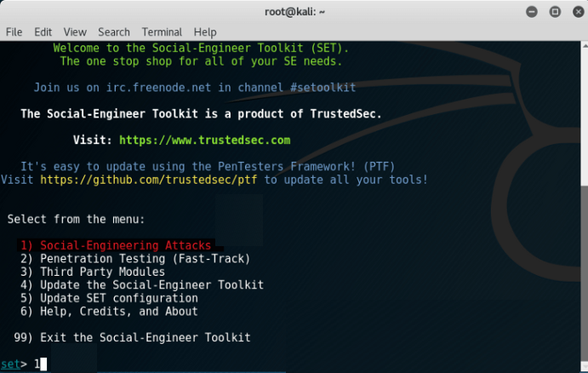Image resolution: width=588 pixels, height=373 pixels.
Task: Open the Search menu
Action: pos(114,32)
